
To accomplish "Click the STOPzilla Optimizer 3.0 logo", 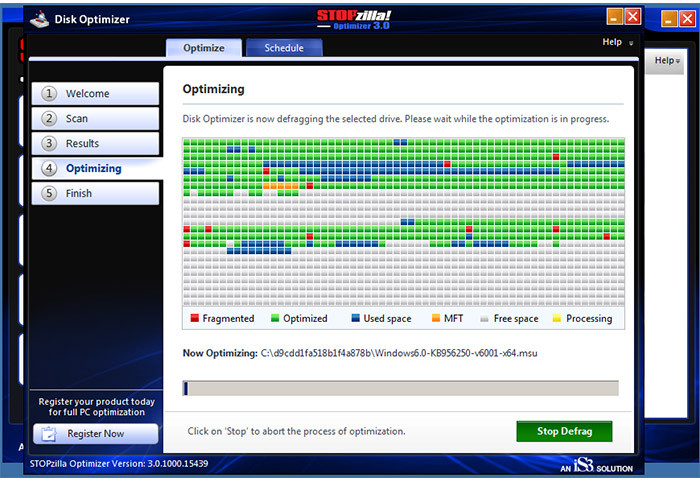I will [x=354, y=20].
